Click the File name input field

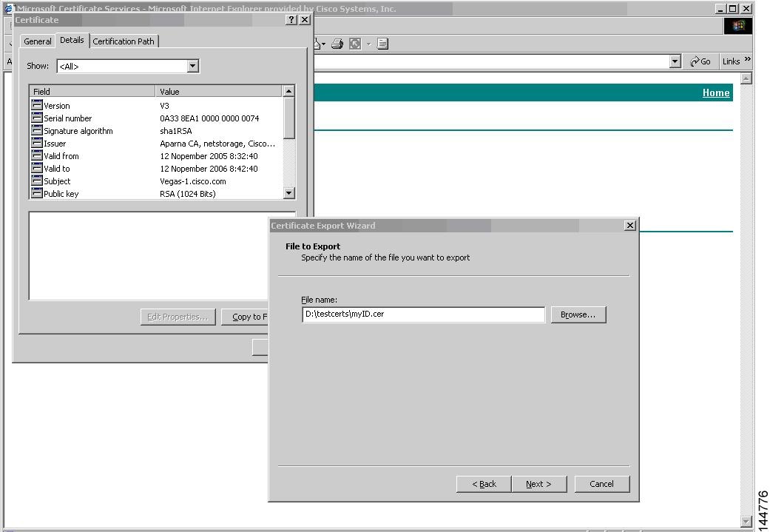pyautogui.click(x=423, y=314)
